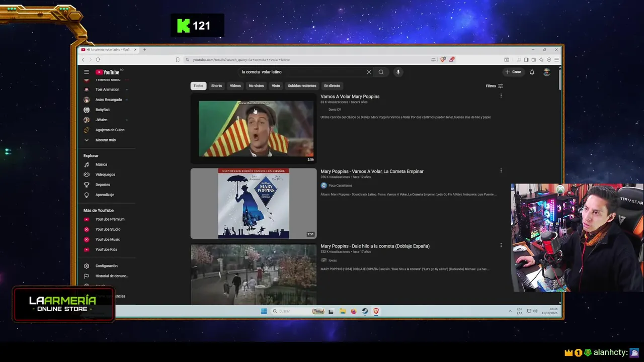
Task: Open Brave browser from the taskbar
Action: pos(376,311)
